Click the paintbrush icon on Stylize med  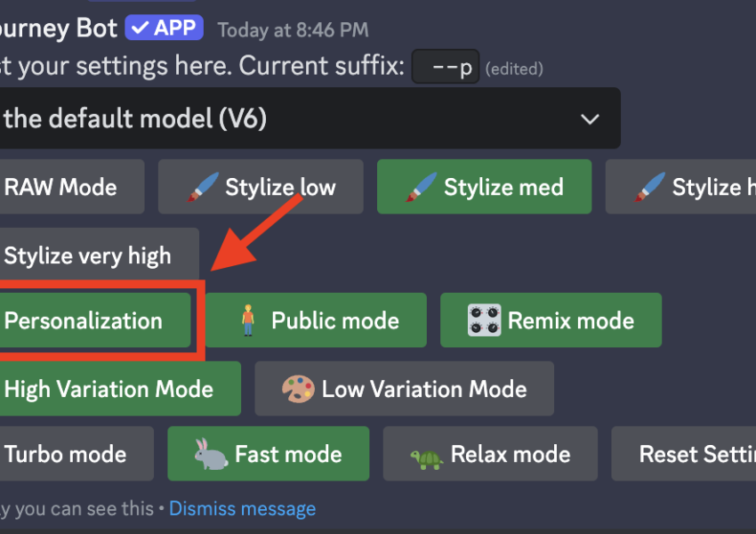tap(421, 187)
